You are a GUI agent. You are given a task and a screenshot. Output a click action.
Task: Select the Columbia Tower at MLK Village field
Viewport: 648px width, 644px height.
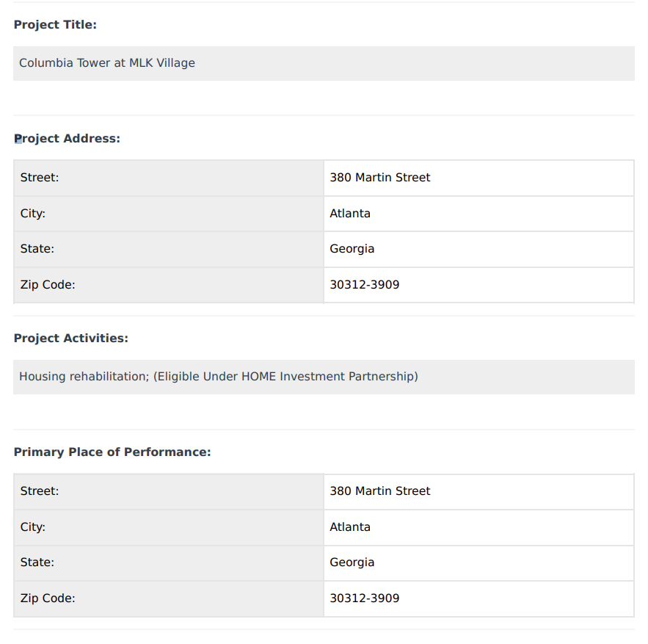324,63
